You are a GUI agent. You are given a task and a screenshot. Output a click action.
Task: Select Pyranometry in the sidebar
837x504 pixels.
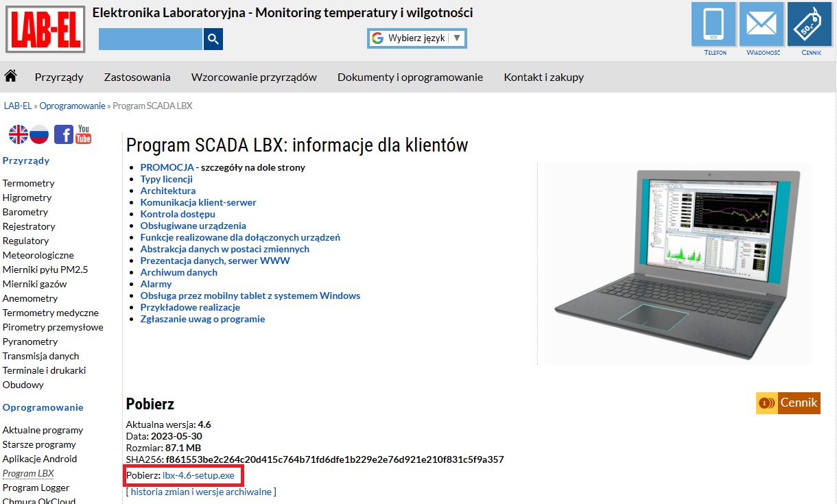30,341
